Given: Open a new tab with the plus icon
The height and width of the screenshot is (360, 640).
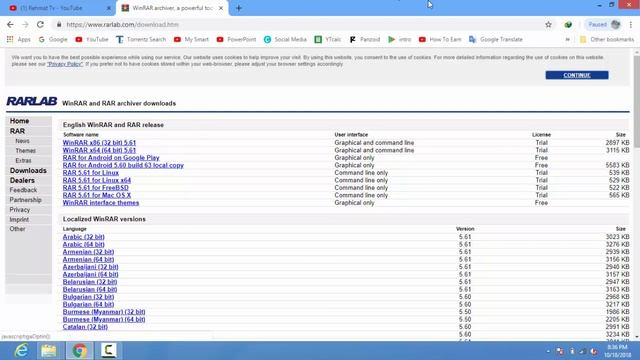Looking at the screenshot, I should [x=239, y=8].
